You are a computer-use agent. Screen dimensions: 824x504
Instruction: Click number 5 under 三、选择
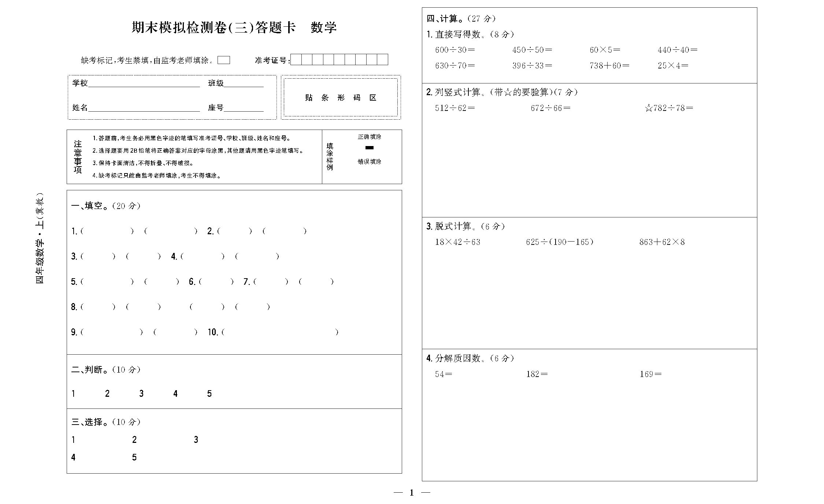(x=134, y=458)
